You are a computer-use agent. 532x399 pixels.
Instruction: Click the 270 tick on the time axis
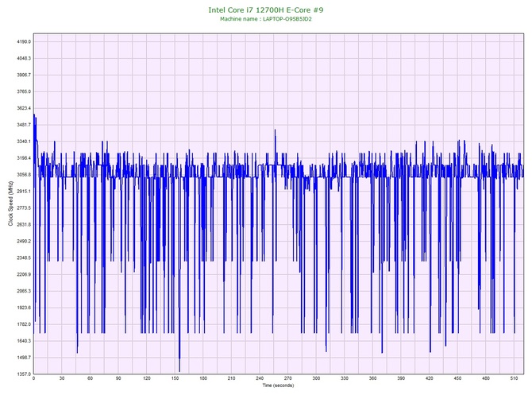tap(288, 378)
